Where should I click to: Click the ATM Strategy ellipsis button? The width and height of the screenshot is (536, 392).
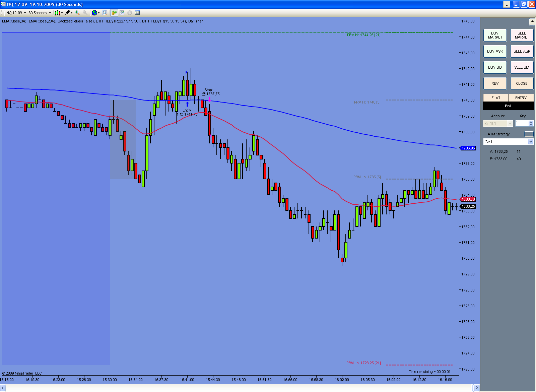[x=529, y=134]
